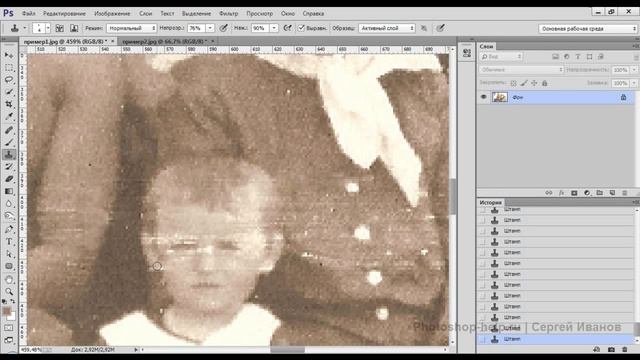Viewport: 640px width, 360px height.
Task: Select the Quick Selection tool
Action: click(9, 92)
